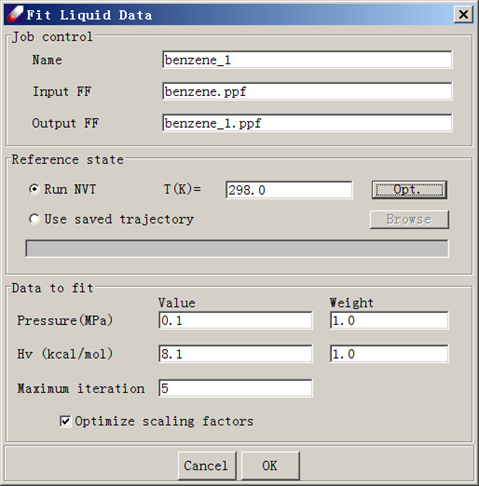Confirm with the OK button
This screenshot has width=479, height=486.
click(270, 466)
